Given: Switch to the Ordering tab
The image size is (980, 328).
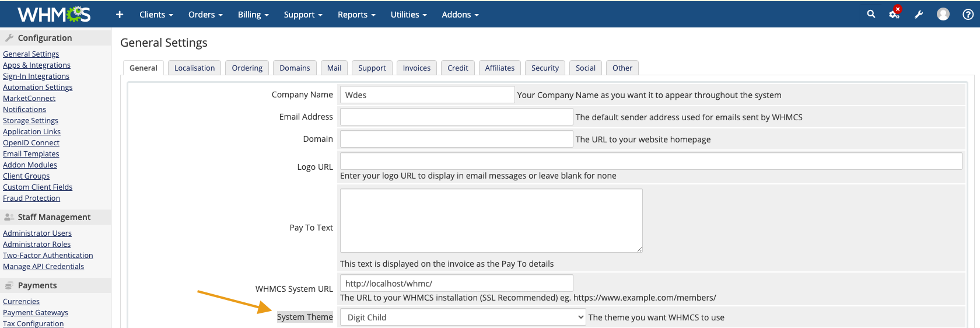Looking at the screenshot, I should pyautogui.click(x=247, y=68).
